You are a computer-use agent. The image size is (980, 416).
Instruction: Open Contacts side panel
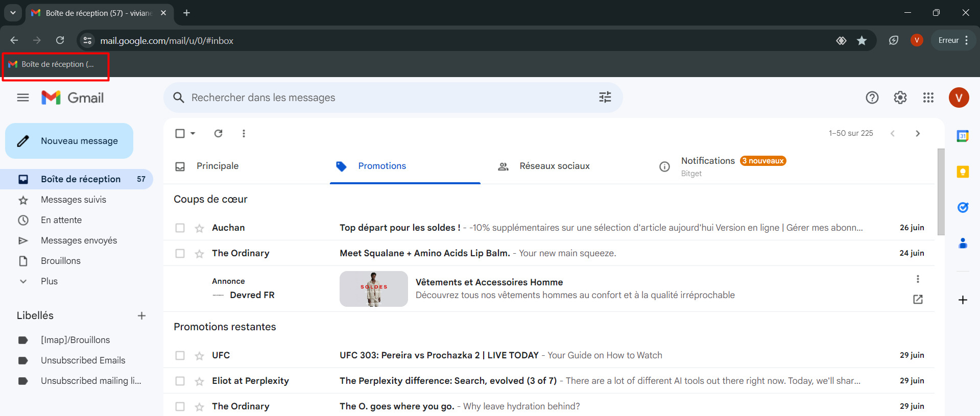963,243
